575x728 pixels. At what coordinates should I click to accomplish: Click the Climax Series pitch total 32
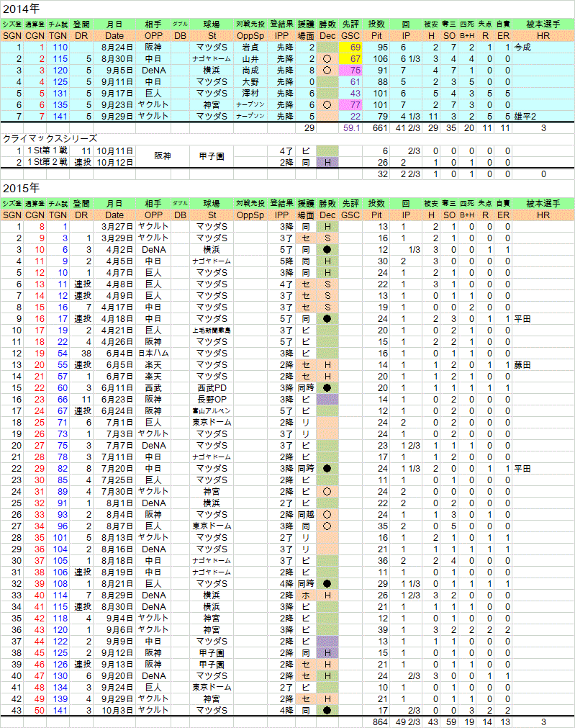coord(376,174)
